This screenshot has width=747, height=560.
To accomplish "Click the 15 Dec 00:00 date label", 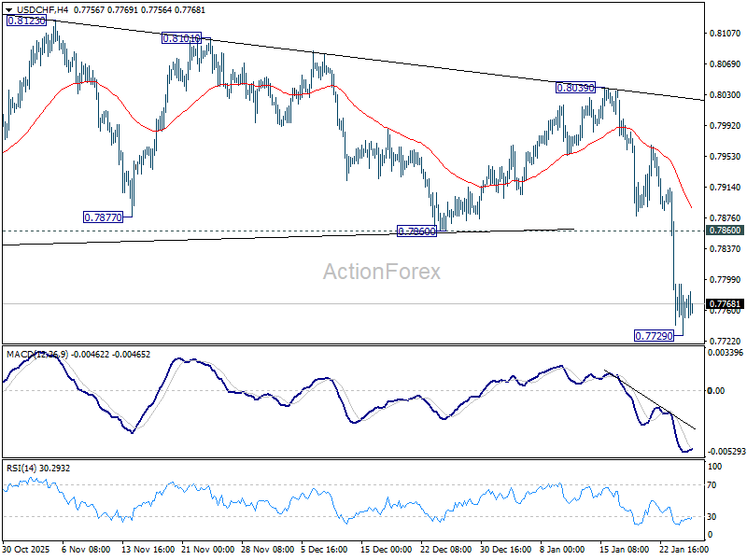I will [x=387, y=549].
